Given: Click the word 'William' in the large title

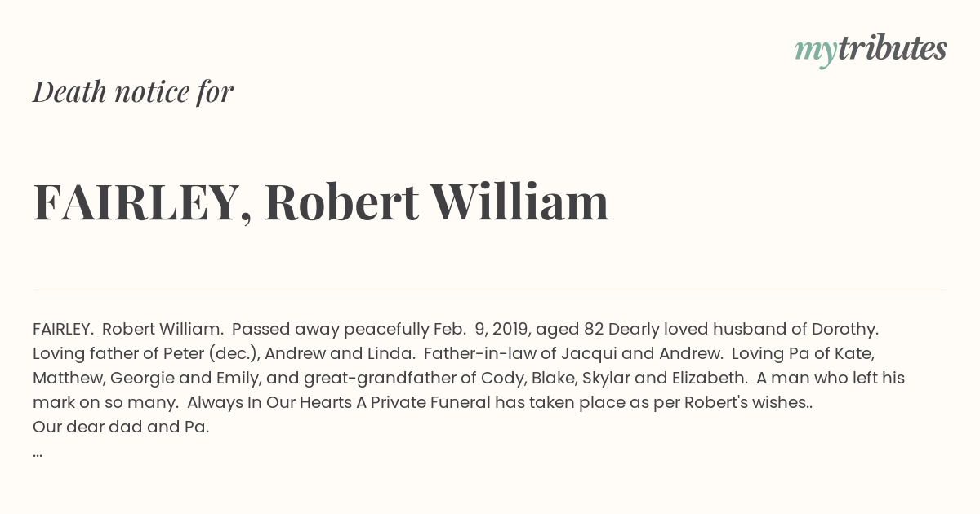Looking at the screenshot, I should point(520,202).
